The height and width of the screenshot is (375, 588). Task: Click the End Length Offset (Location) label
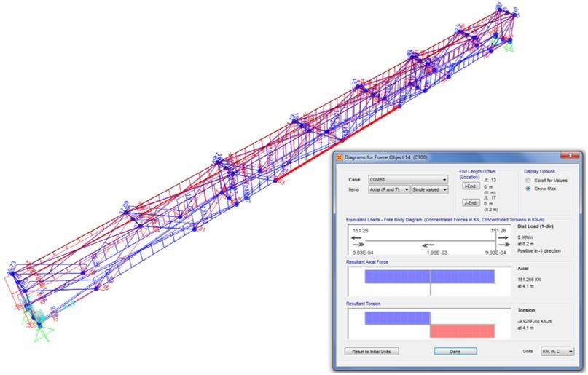click(x=477, y=174)
